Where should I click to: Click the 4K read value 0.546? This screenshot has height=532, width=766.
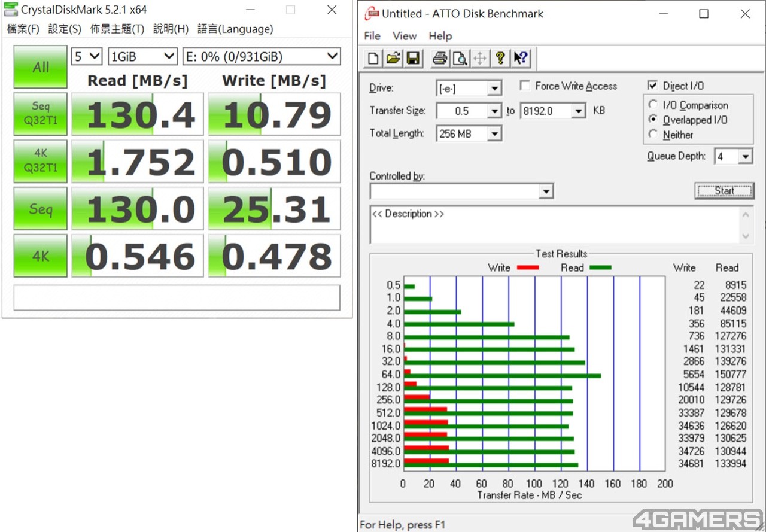click(x=138, y=256)
